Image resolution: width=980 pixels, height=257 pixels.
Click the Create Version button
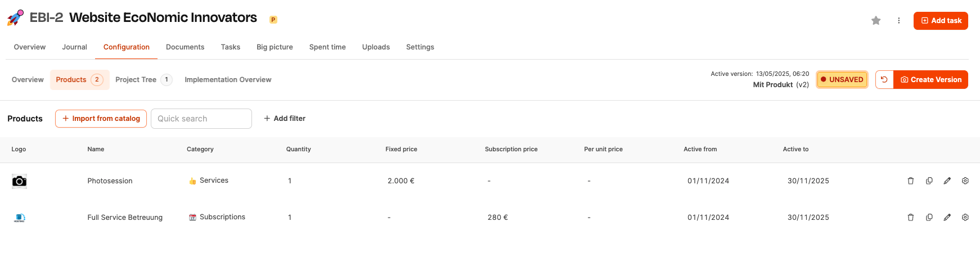931,80
